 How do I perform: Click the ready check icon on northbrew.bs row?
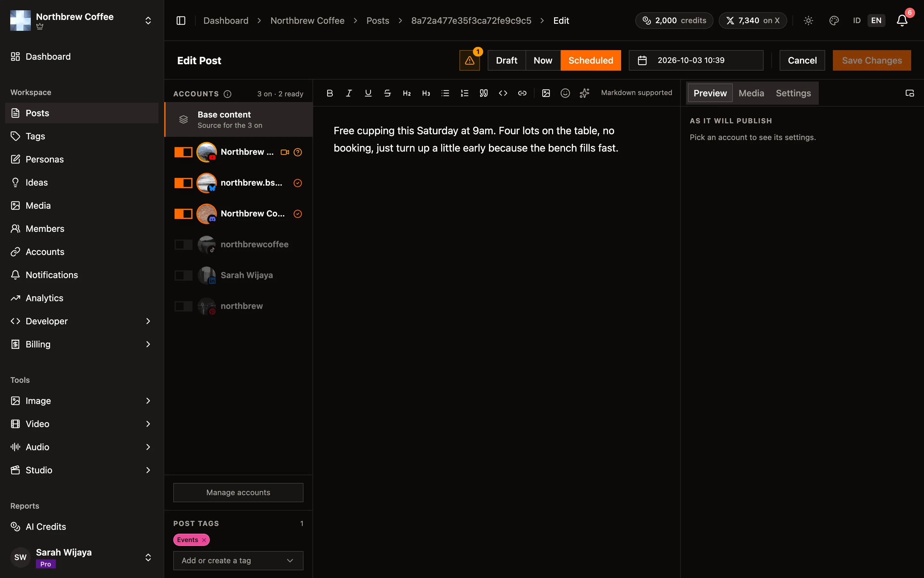[298, 183]
